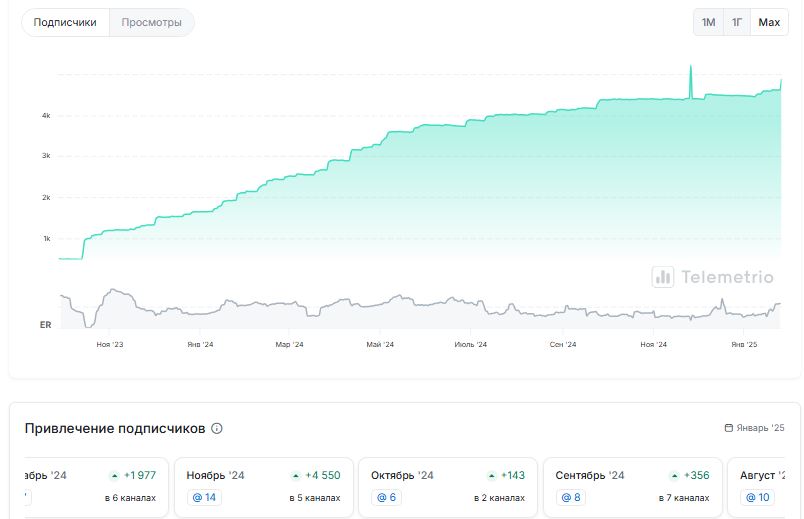Select the 1М time range

pyautogui.click(x=708, y=22)
